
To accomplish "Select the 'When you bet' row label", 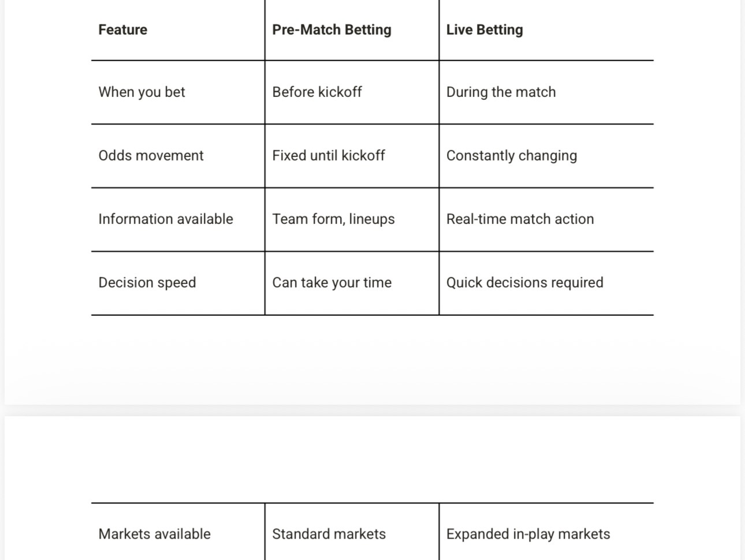I will [141, 92].
